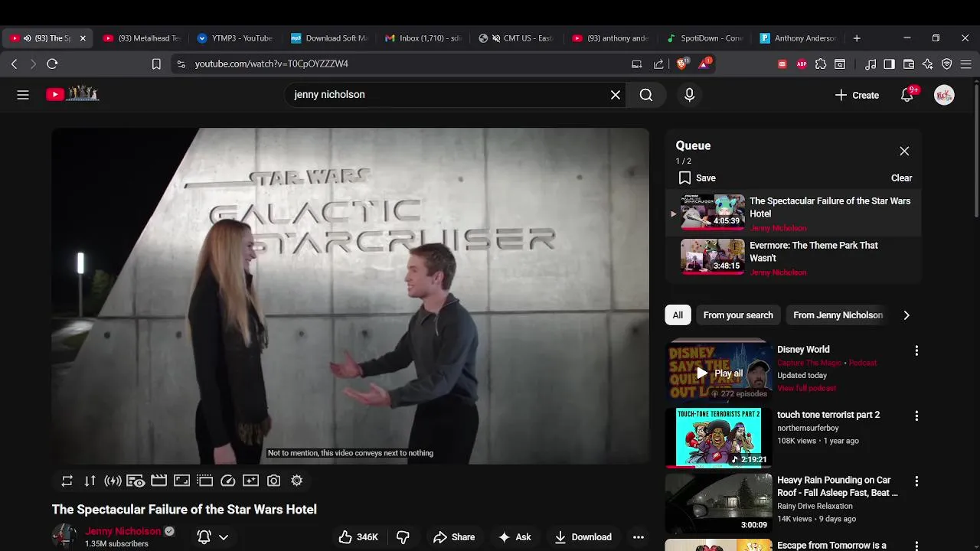
Task: Go to YouTube home via logo
Action: (x=73, y=94)
